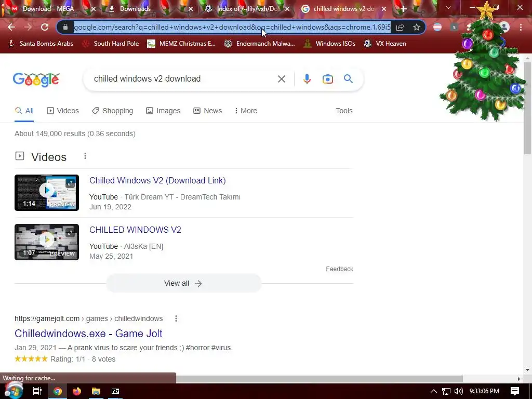Screen dimensions: 532x399
Task: Open network status tray icon
Action: point(446,391)
